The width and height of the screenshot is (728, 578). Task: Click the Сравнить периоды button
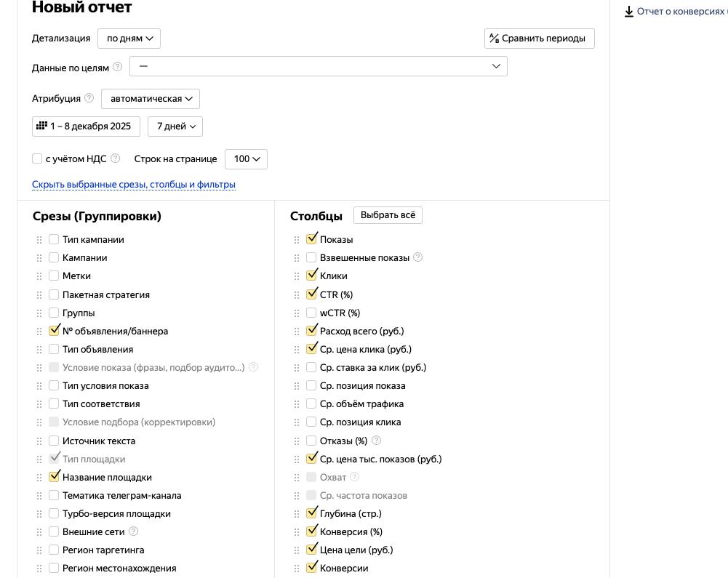click(x=539, y=39)
